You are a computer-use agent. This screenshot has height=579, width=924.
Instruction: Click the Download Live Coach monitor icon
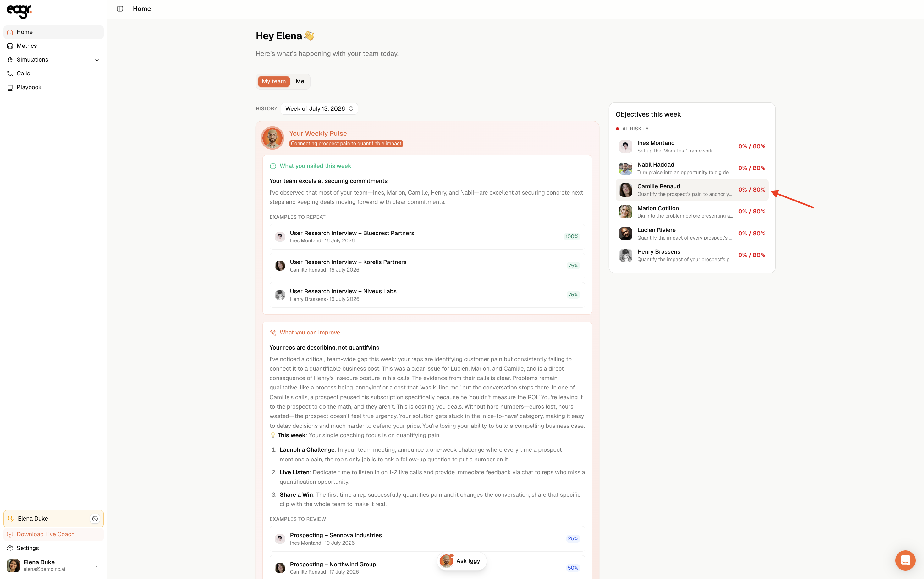[x=10, y=534]
